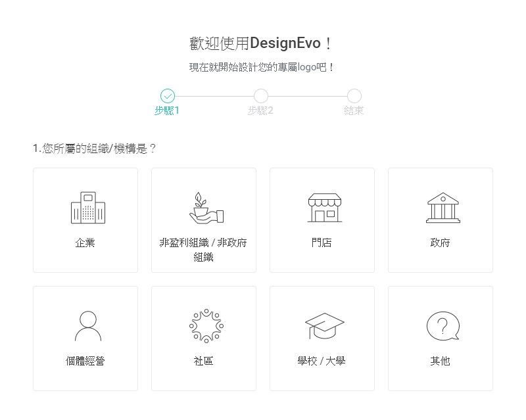The height and width of the screenshot is (420, 526).
Task: Click the graduation cap icon
Action: 325,326
